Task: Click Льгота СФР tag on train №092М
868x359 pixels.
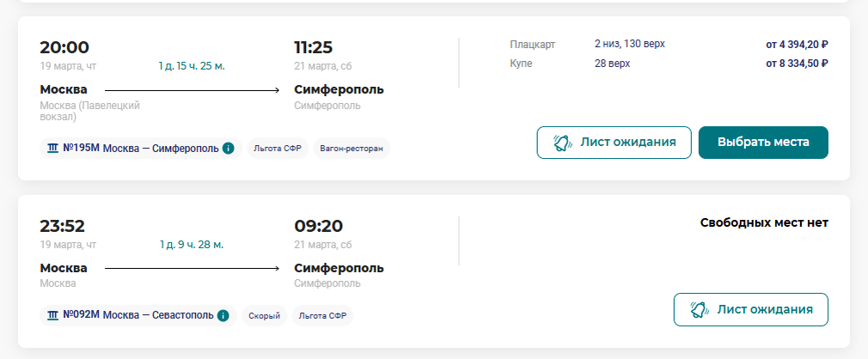Action: 322,315
